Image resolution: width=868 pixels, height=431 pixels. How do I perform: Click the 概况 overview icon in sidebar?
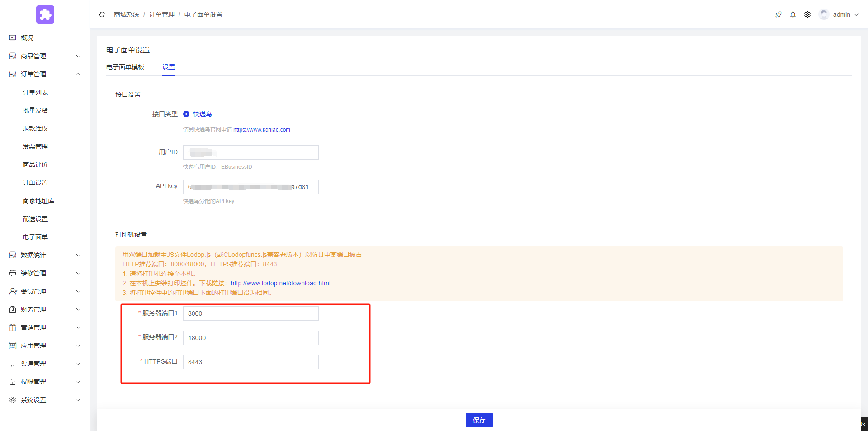(13, 38)
